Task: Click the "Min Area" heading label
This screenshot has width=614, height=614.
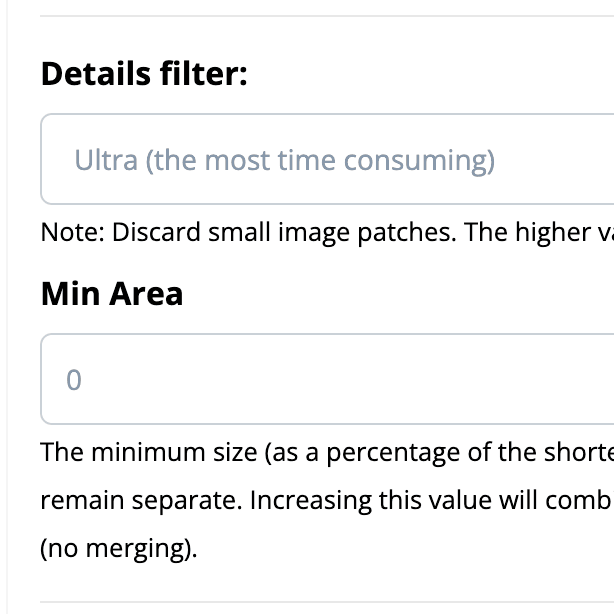Action: 112,294
